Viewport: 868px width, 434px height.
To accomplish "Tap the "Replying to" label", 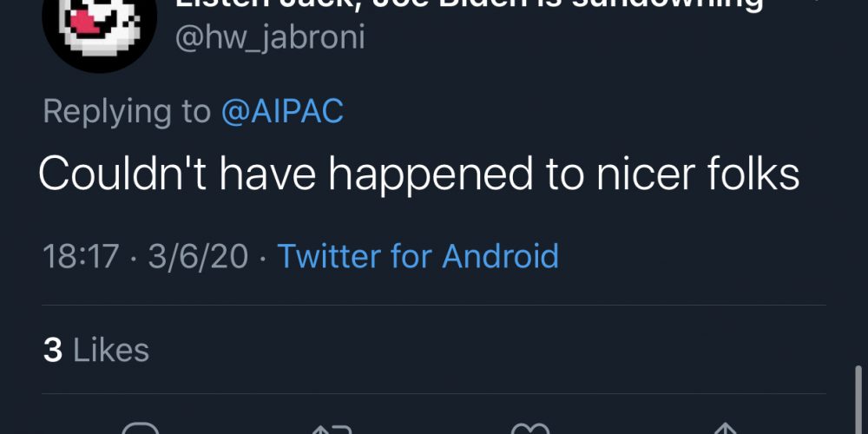I will click(126, 112).
